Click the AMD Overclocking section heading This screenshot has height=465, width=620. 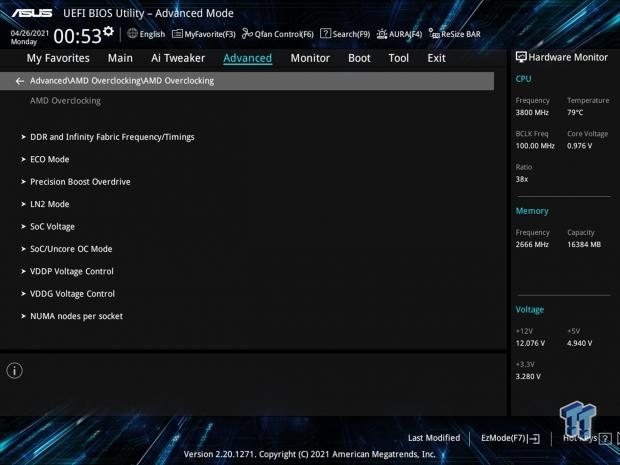coord(65,101)
